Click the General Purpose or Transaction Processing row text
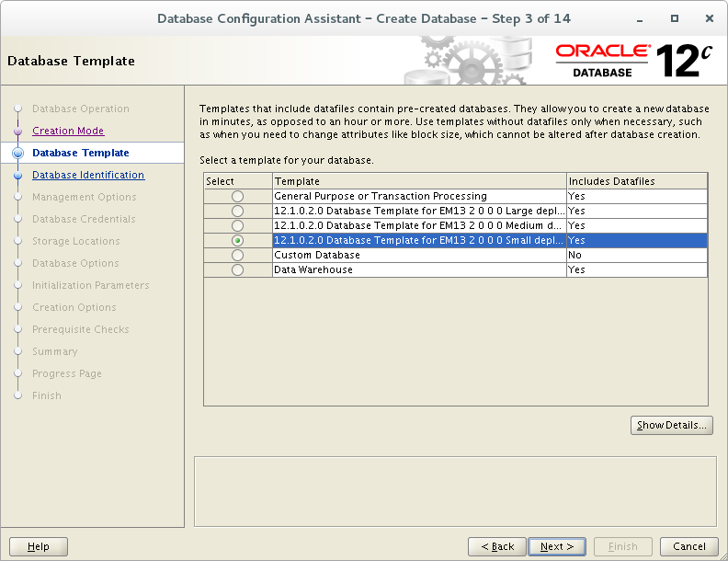728x561 pixels. pyautogui.click(x=381, y=196)
